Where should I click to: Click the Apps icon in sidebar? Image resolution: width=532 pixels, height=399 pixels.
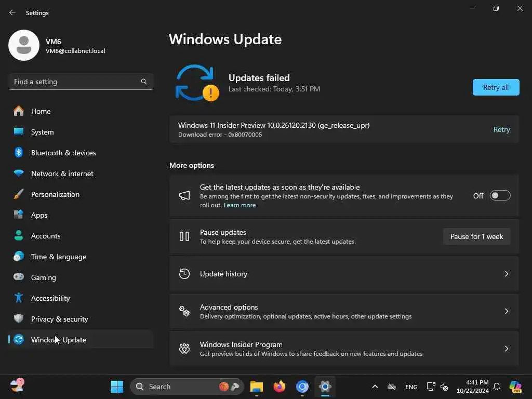point(19,215)
